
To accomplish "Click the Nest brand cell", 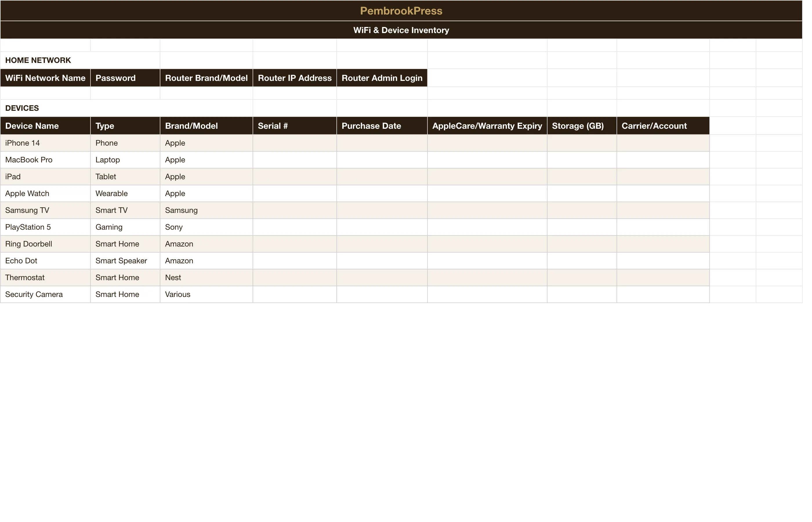I will coord(206,278).
